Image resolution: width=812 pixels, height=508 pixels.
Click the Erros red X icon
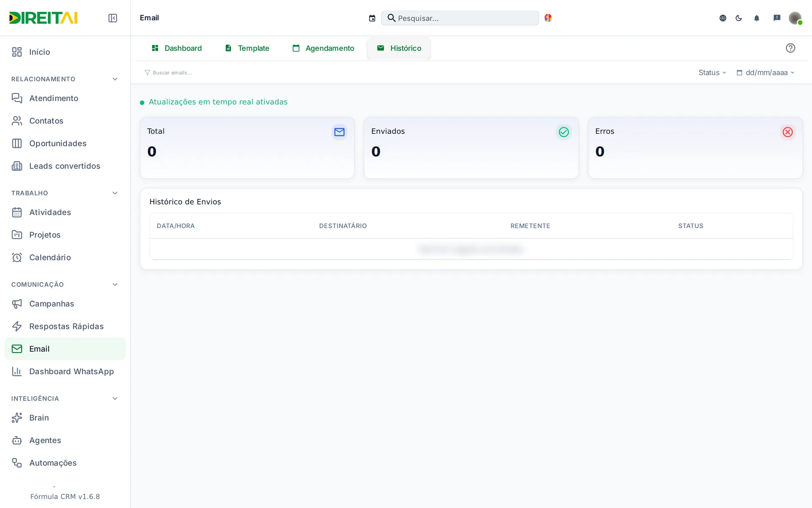pos(787,132)
